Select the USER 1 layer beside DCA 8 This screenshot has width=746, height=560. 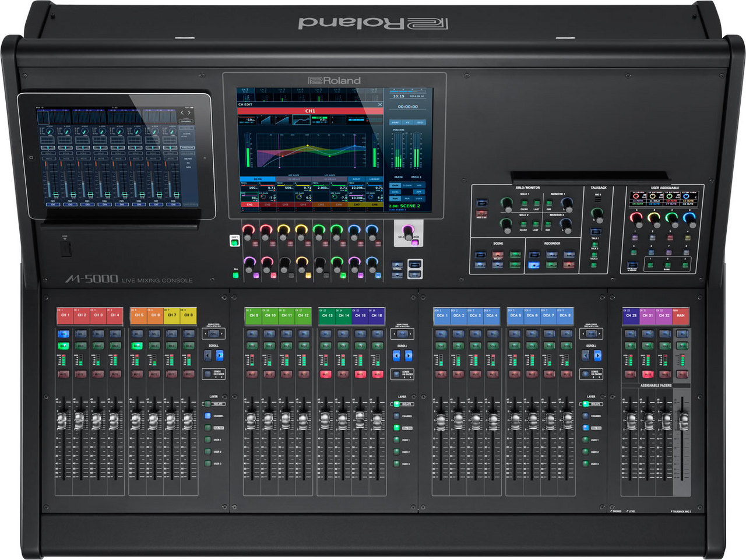(585, 440)
